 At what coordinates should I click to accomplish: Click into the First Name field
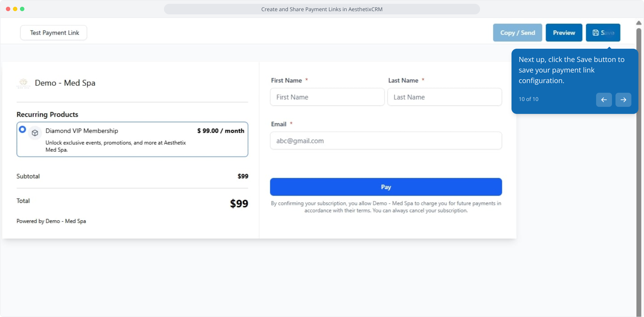327,97
